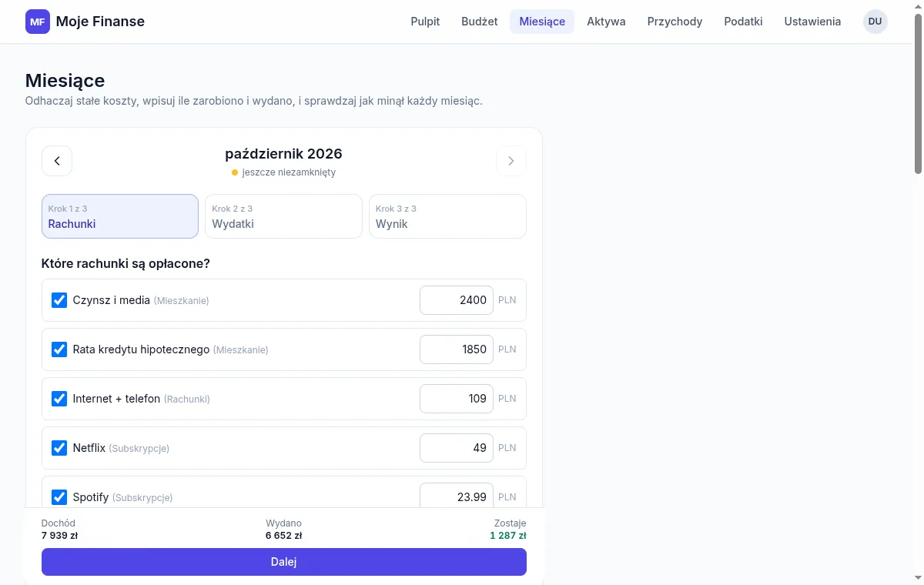
Task: Toggle the Spotify checkbox
Action: point(59,497)
